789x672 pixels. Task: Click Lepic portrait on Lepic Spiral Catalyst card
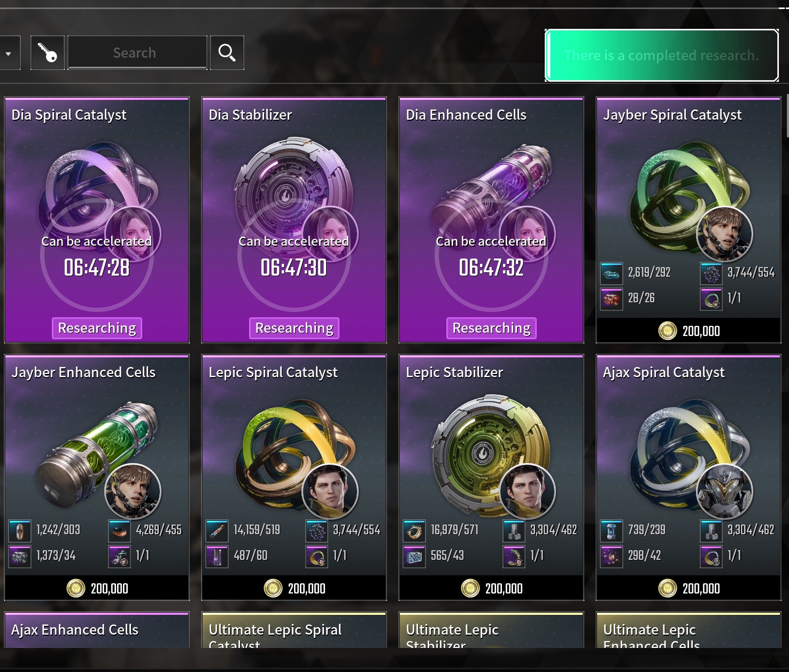330,492
